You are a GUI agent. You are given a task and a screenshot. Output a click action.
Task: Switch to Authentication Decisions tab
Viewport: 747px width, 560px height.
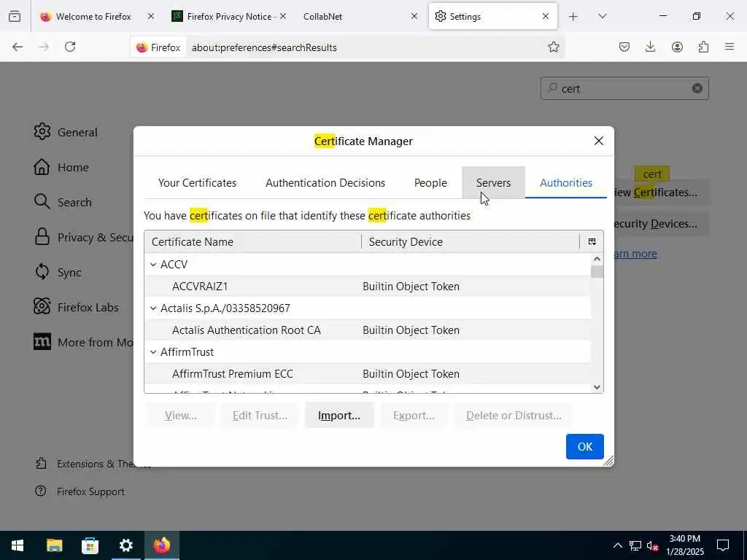tap(325, 183)
